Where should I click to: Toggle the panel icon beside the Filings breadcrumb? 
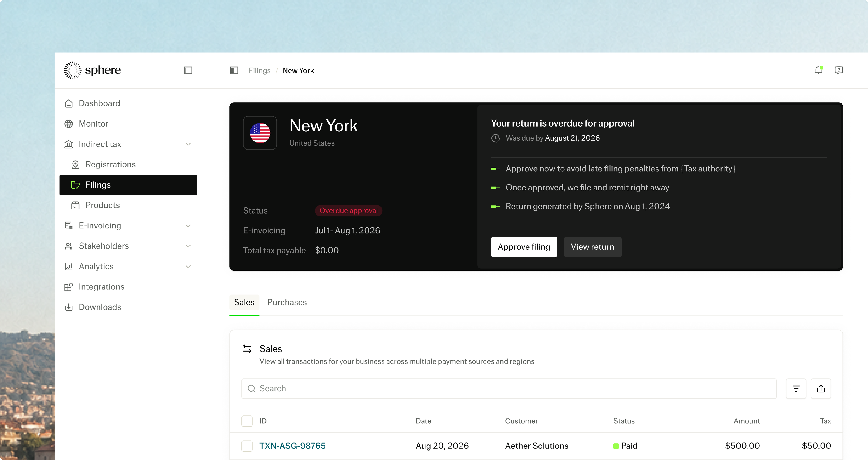click(234, 70)
